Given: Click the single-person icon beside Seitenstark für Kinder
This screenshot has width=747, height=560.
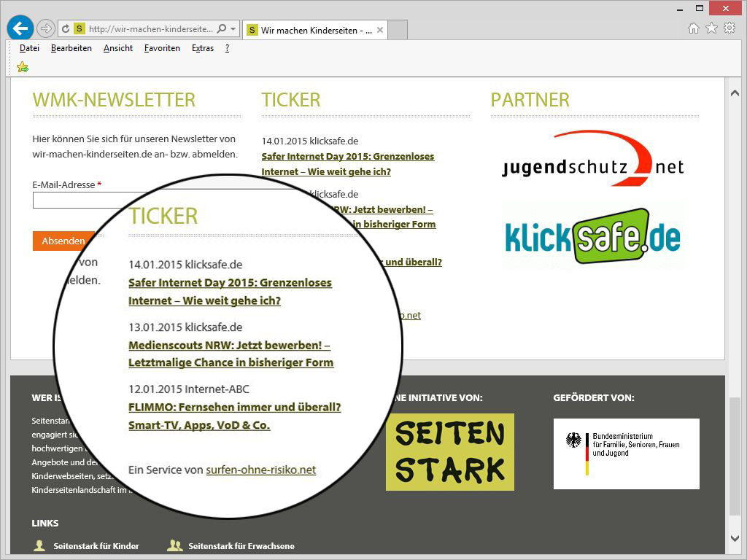Looking at the screenshot, I should tap(39, 545).
